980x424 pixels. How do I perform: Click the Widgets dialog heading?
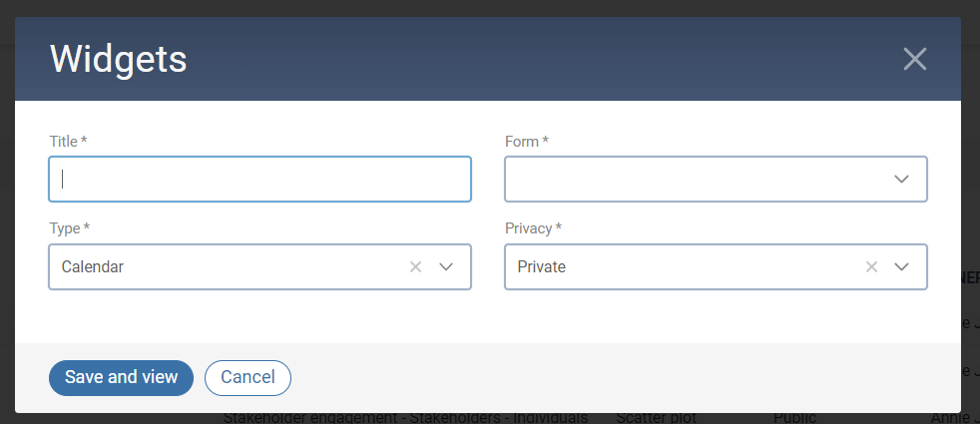pos(118,59)
